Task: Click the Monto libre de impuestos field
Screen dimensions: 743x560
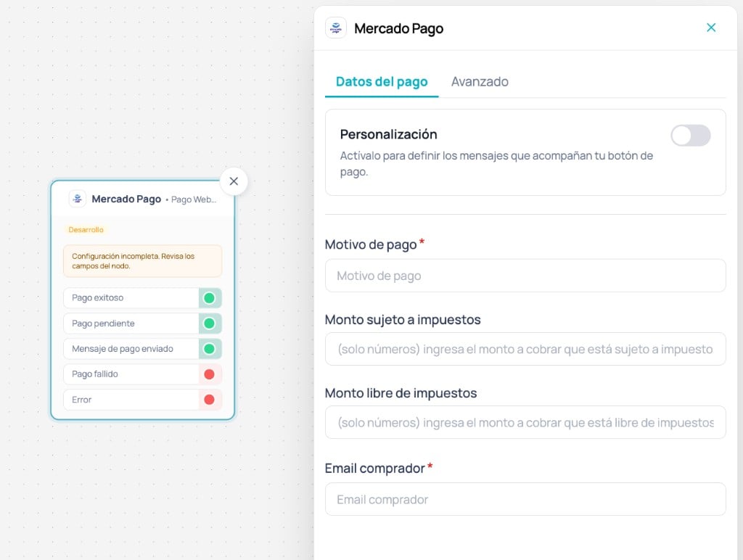Action: tap(525, 422)
